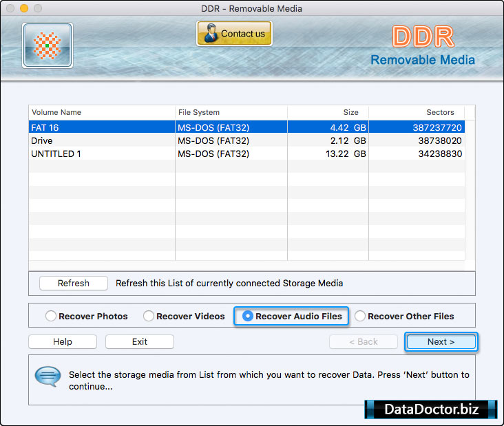Click the Volume Name column header
Screen dimensions: 504x426
tap(102, 112)
